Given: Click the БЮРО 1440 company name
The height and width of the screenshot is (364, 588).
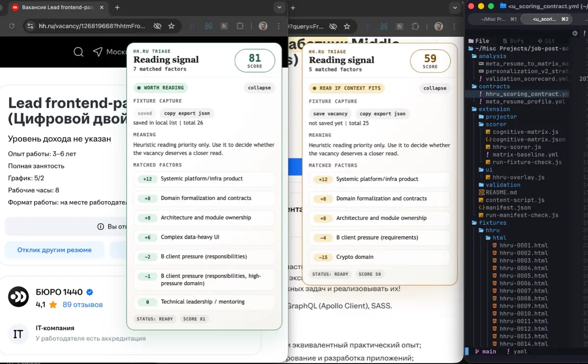Looking at the screenshot, I should [x=59, y=292].
